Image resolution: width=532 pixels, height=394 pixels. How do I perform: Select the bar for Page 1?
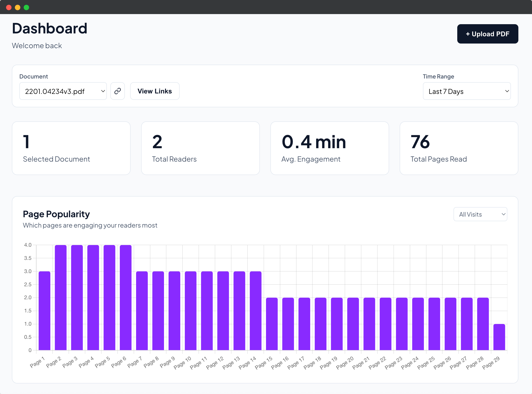click(x=44, y=310)
